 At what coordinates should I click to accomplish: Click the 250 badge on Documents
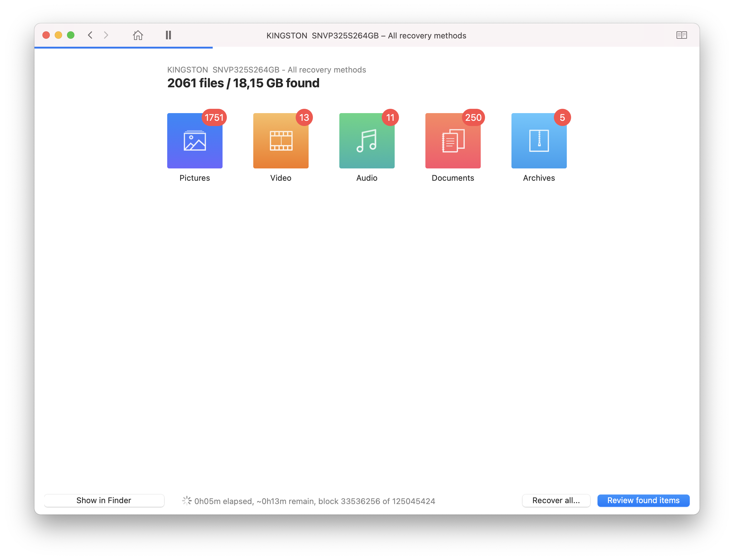click(x=473, y=117)
